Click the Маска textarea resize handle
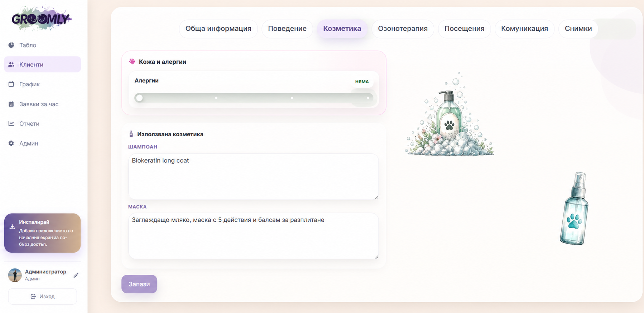 (x=376, y=256)
